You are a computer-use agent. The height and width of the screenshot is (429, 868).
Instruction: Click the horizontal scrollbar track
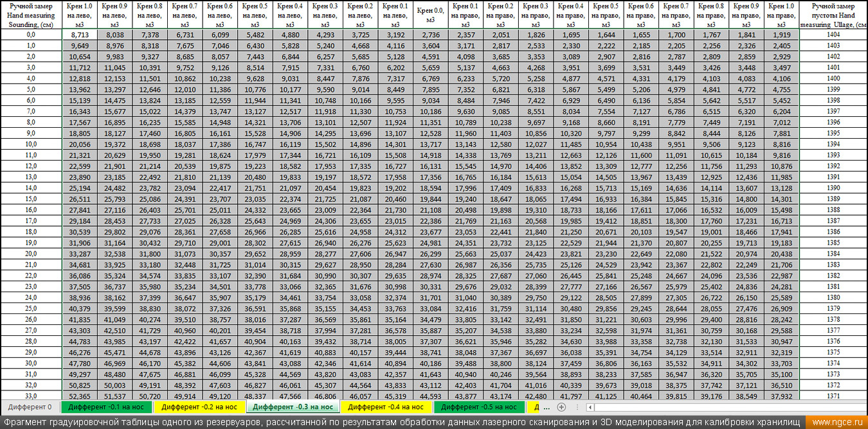727,407
